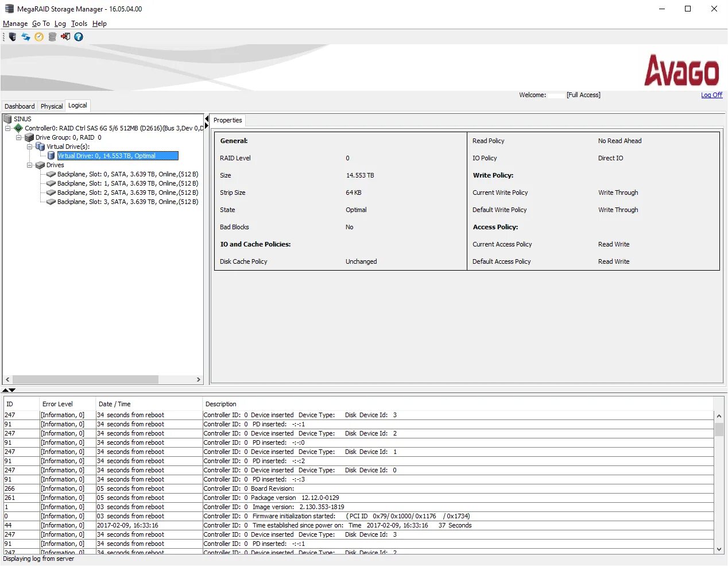Viewport: 728px width, 566px height.
Task: Click the 'No Read Ahead' Read Policy value
Action: coord(619,141)
